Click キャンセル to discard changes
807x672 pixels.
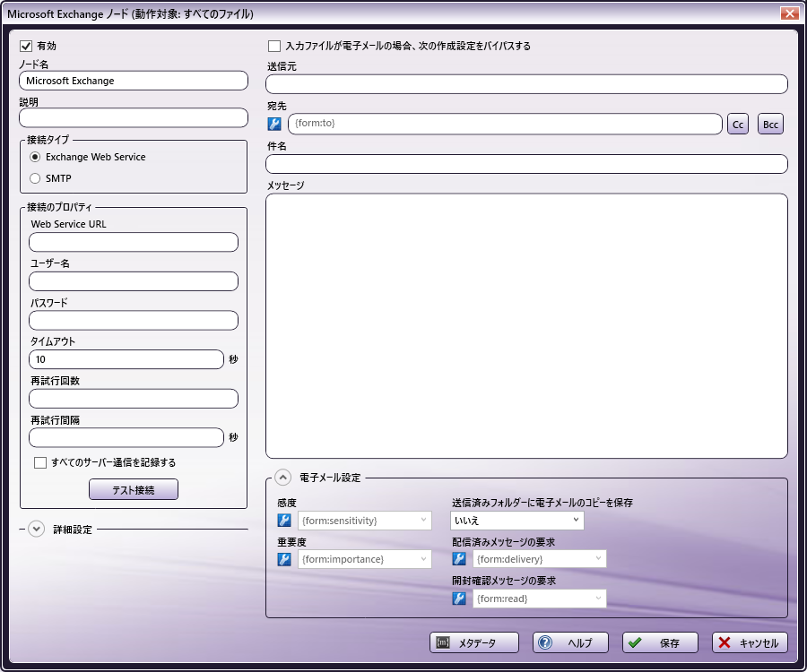tap(750, 642)
